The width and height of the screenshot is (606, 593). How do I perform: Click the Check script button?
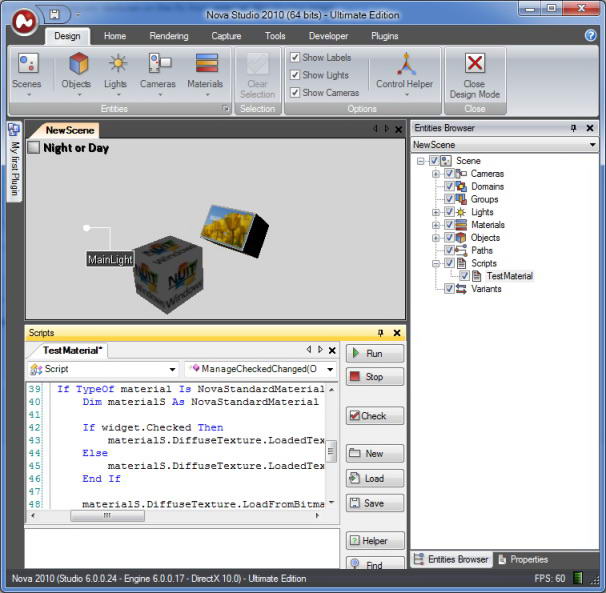[x=374, y=416]
